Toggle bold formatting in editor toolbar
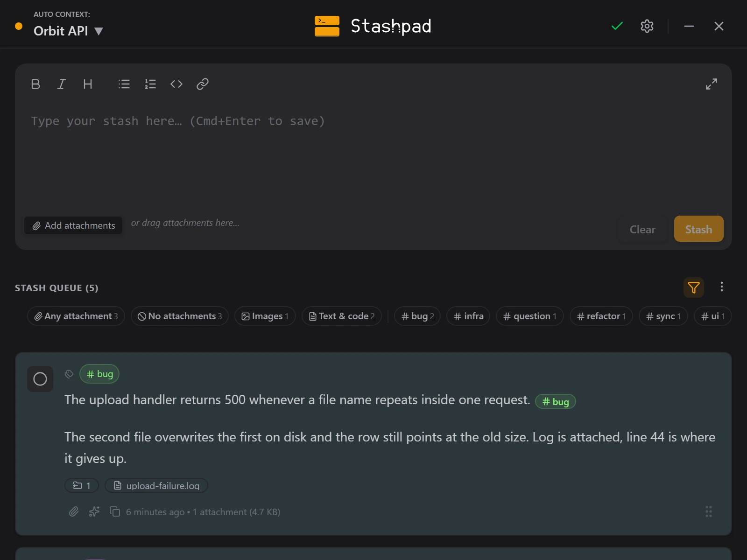Viewport: 747px width, 560px height. (35, 84)
